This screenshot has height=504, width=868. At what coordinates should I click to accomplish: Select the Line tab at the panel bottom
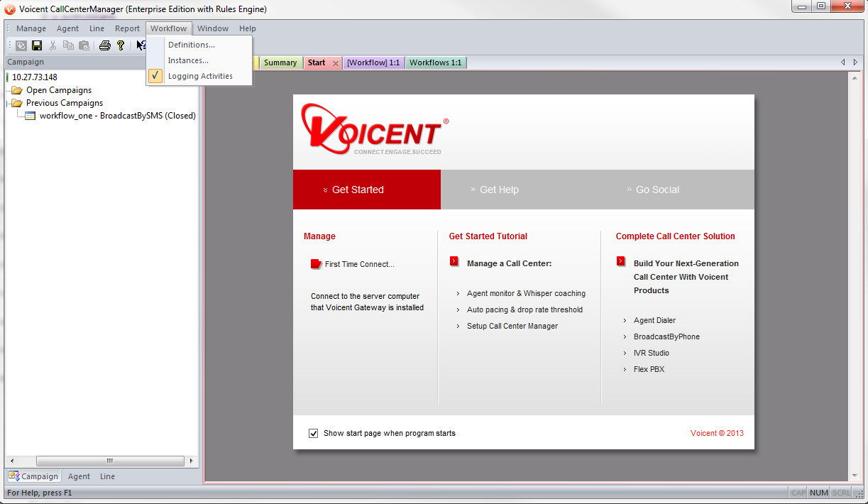(x=107, y=476)
